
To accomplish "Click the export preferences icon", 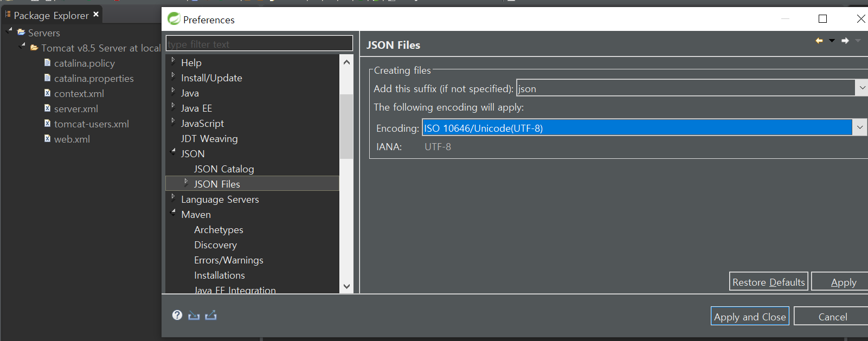I will (211, 315).
